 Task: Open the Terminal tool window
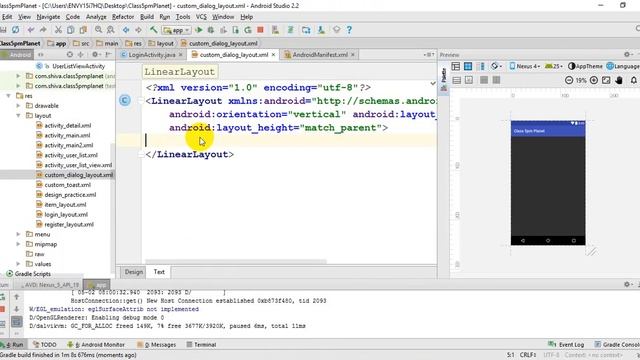tap(201, 344)
